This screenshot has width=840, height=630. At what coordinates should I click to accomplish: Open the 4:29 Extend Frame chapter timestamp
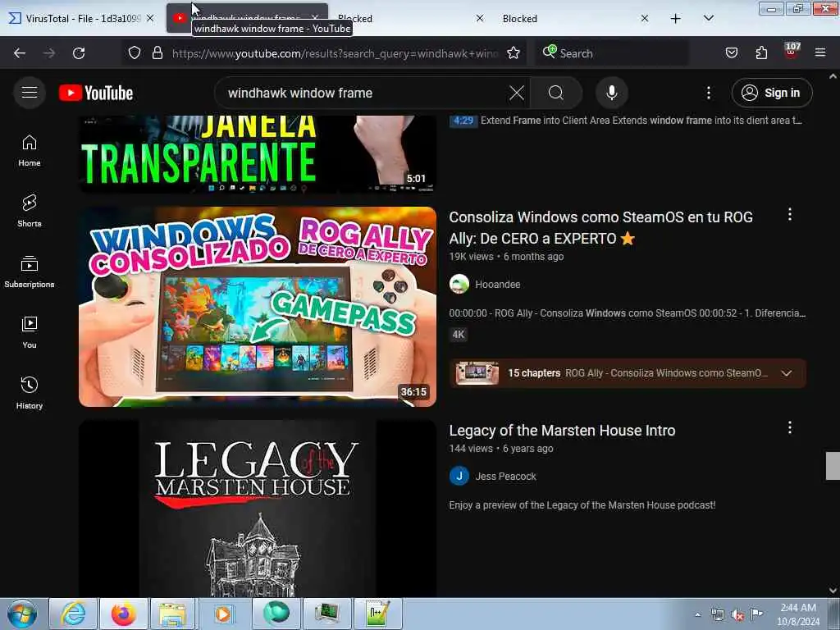point(463,121)
